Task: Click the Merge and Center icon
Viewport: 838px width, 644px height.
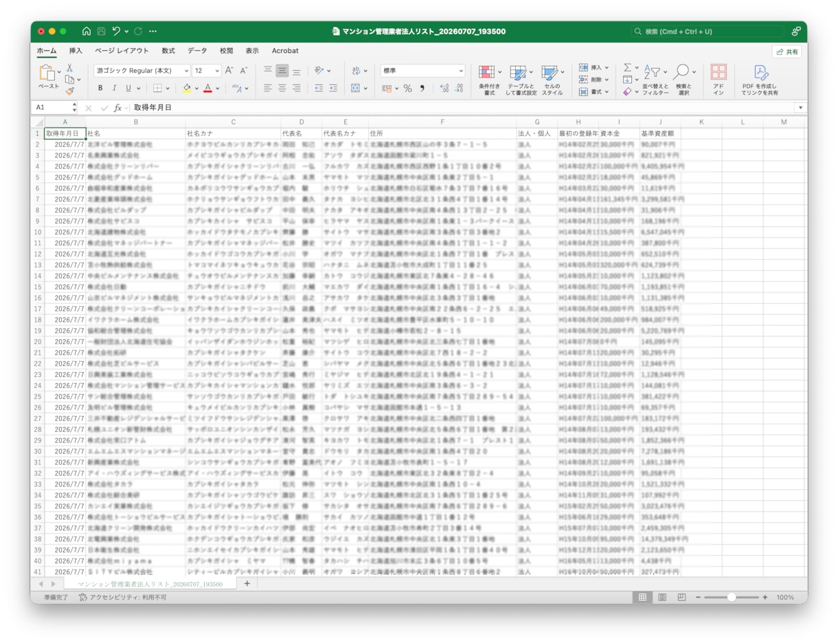Action: click(x=356, y=88)
